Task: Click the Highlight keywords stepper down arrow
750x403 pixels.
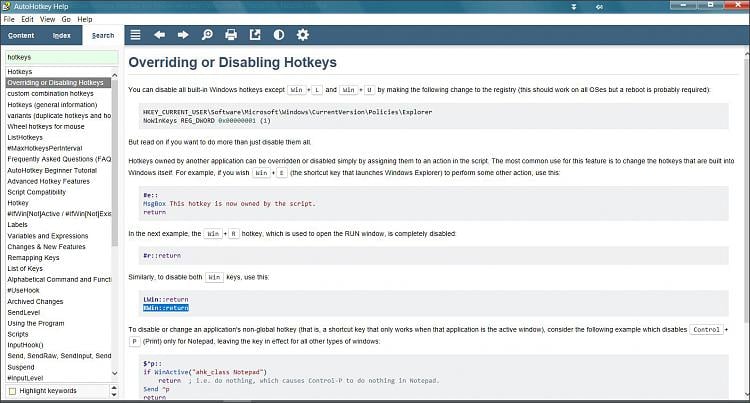Action: (114, 394)
